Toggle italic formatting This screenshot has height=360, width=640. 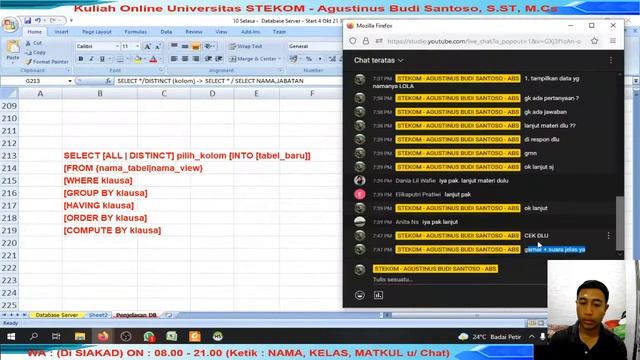(91, 59)
